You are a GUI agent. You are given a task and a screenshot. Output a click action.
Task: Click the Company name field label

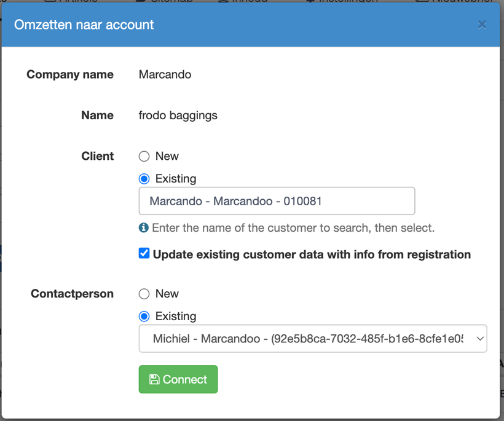click(x=70, y=74)
